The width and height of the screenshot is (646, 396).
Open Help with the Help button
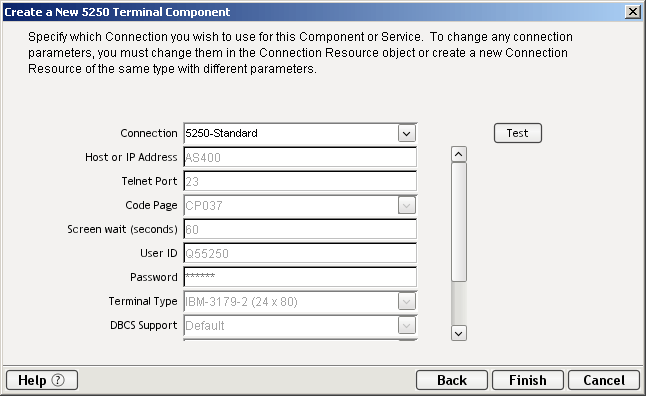42,380
